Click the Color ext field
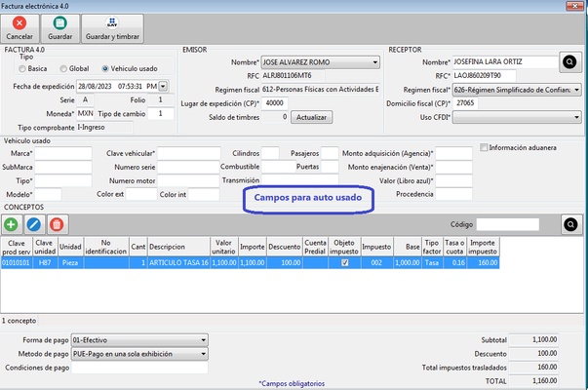588x390 pixels. (141, 195)
